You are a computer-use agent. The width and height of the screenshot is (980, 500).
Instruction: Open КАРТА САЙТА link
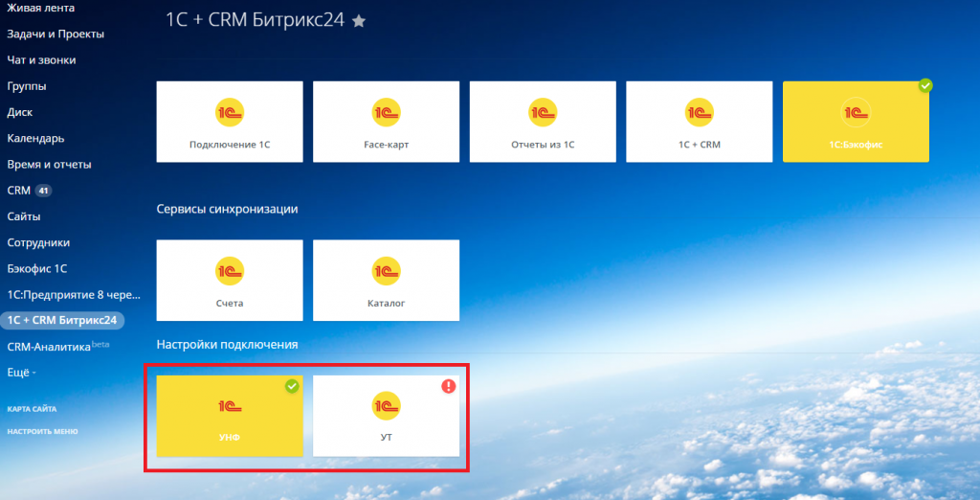click(x=32, y=409)
